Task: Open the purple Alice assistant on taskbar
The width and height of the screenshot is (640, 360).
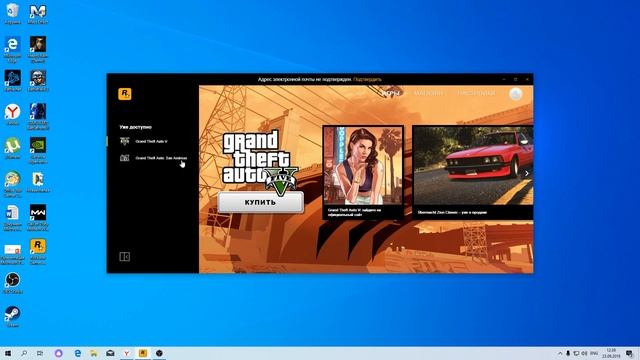Action: [58, 353]
